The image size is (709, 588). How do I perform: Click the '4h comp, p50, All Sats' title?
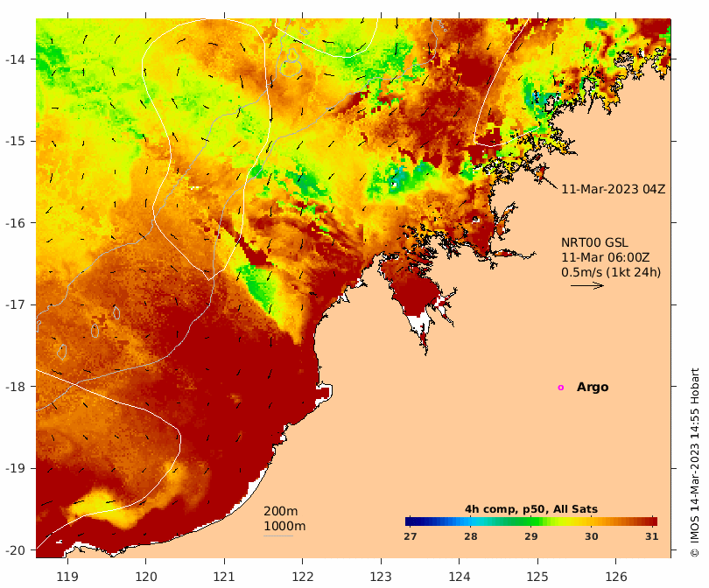[x=531, y=509]
